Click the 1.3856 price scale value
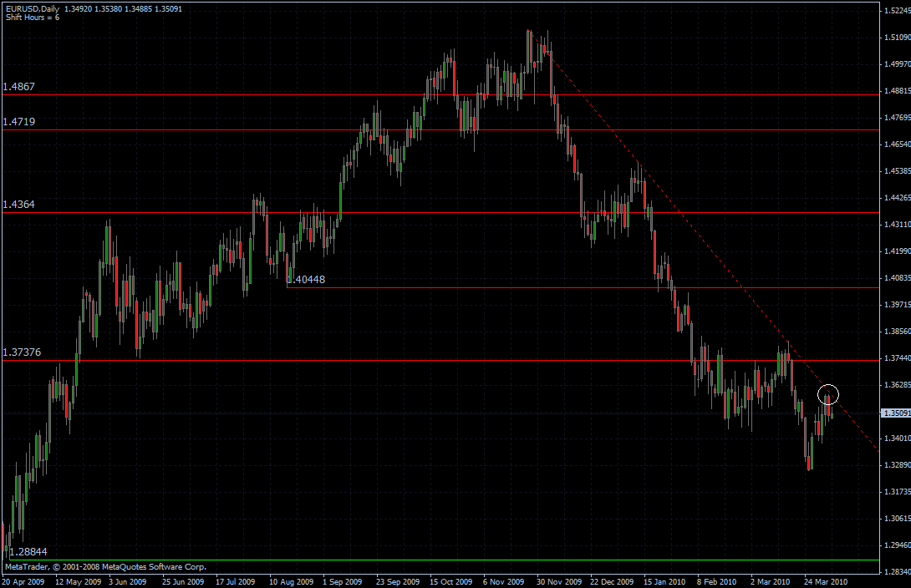Viewport: 911px width, 588px height. click(x=897, y=331)
